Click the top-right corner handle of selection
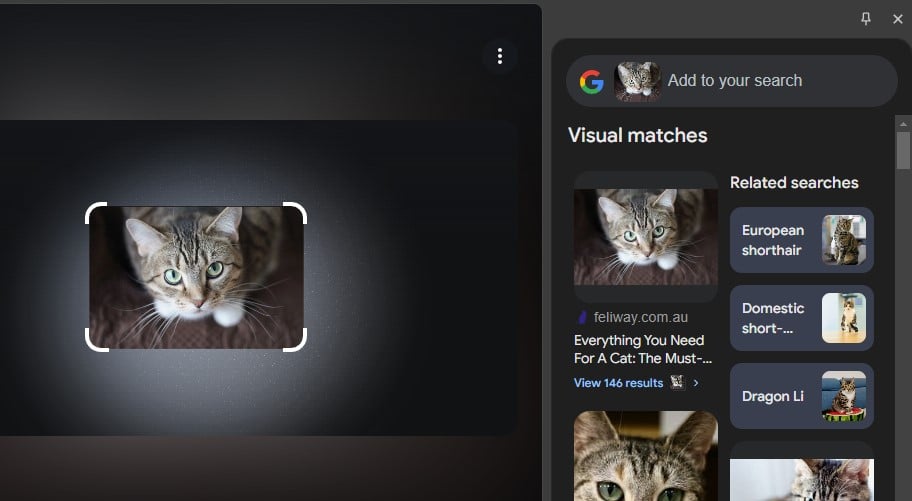Image resolution: width=912 pixels, height=501 pixels. [295, 213]
